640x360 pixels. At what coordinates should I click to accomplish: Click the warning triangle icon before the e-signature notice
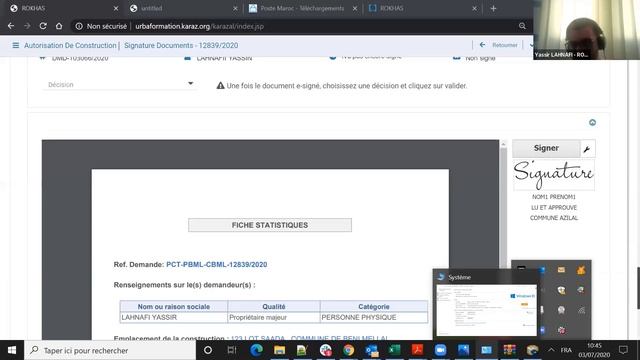(x=220, y=86)
